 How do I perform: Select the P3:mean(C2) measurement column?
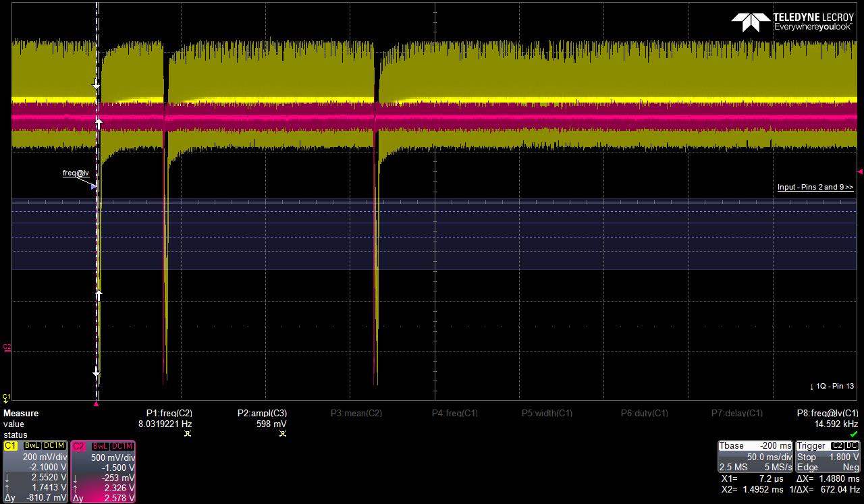tap(356, 413)
